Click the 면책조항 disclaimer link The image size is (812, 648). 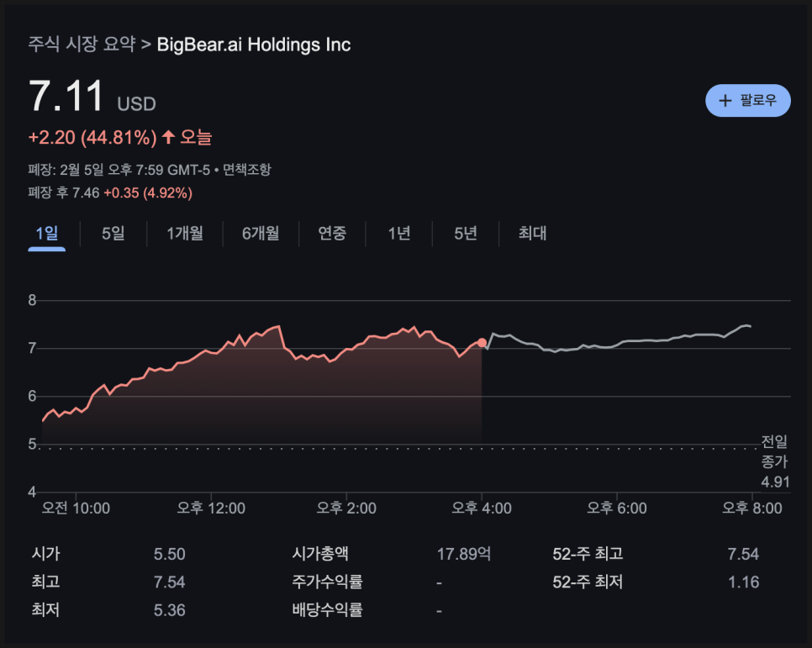coord(246,170)
